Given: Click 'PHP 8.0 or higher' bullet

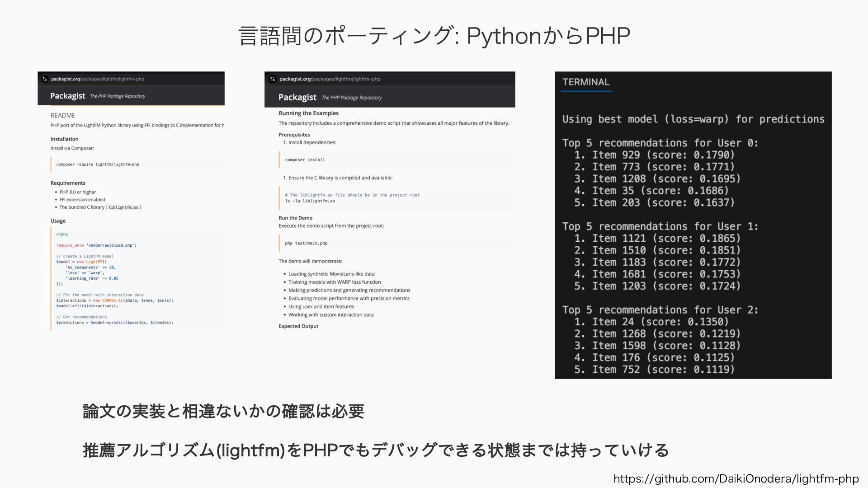Looking at the screenshot, I should pyautogui.click(x=78, y=192).
